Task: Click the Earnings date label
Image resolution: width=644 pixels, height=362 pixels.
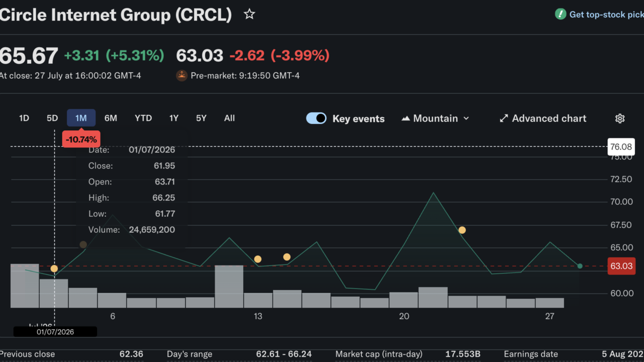Action: (x=531, y=354)
